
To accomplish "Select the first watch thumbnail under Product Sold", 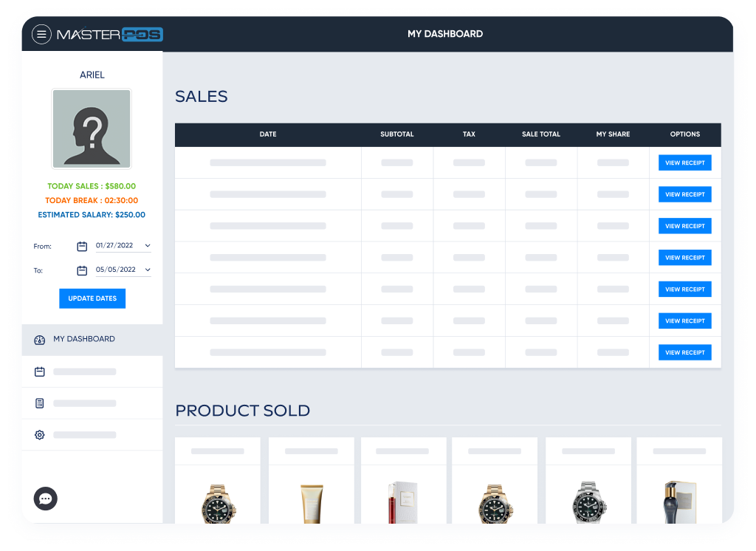I will (218, 502).
